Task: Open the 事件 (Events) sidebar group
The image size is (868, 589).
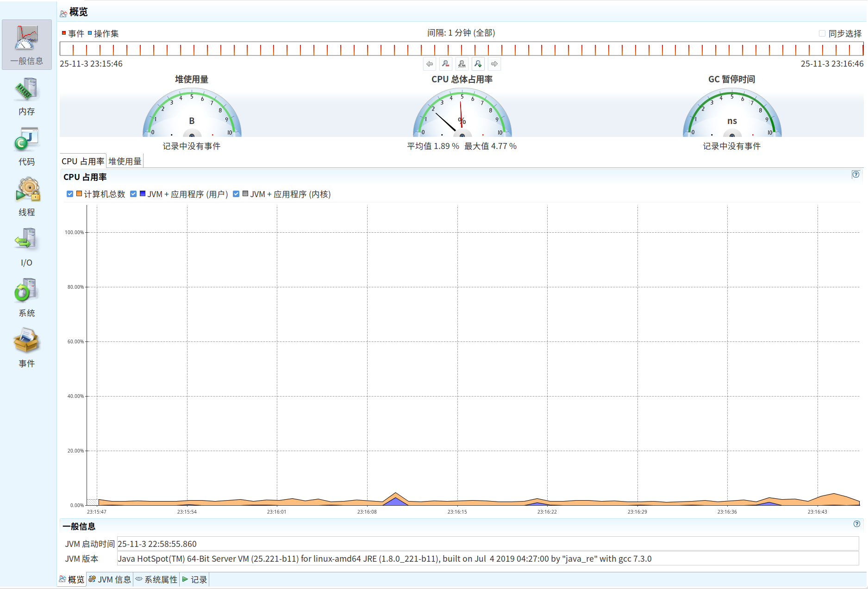Action: pos(26,349)
